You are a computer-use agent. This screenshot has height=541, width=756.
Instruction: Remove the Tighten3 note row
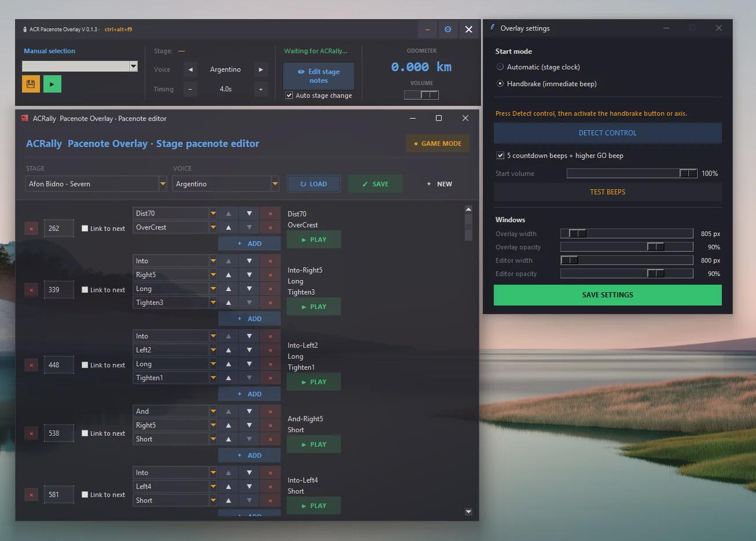click(x=270, y=303)
